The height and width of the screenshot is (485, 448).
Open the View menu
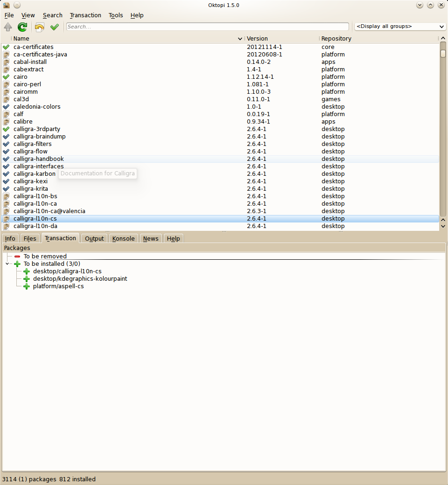point(28,15)
